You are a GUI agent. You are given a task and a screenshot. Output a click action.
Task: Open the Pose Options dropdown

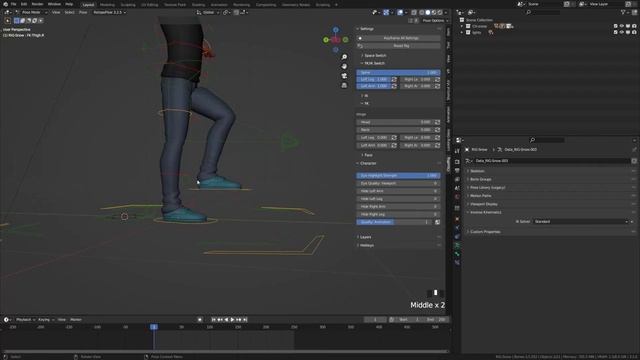tap(434, 20)
